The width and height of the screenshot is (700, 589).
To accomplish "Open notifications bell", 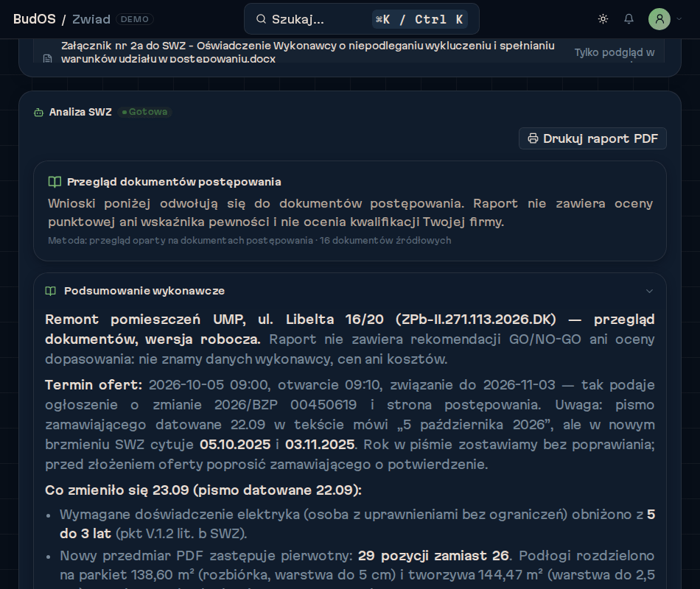I will [629, 19].
